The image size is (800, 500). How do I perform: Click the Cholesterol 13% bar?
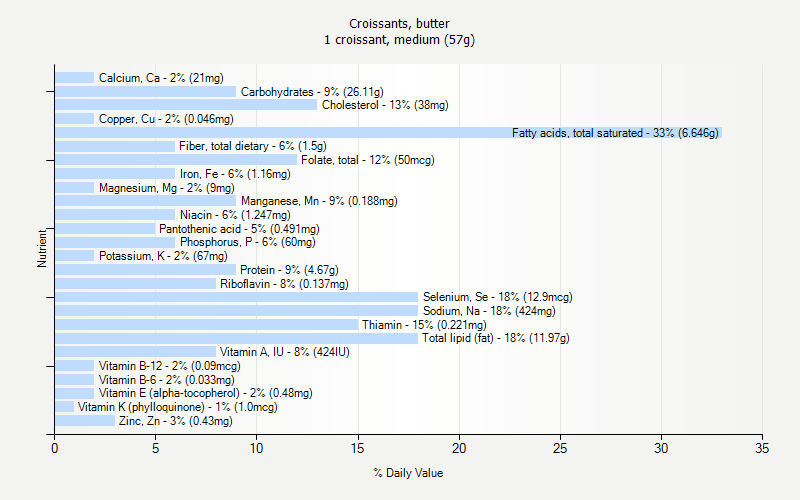[x=186, y=105]
